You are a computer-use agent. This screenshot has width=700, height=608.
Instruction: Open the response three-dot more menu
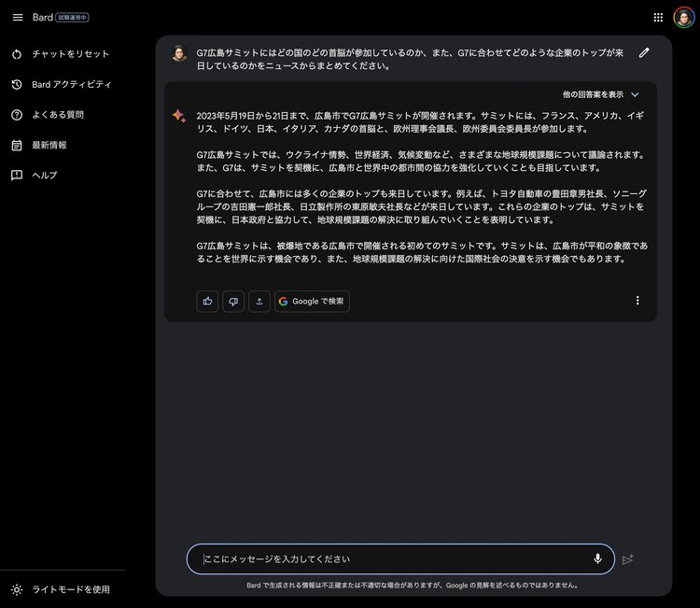pos(637,300)
